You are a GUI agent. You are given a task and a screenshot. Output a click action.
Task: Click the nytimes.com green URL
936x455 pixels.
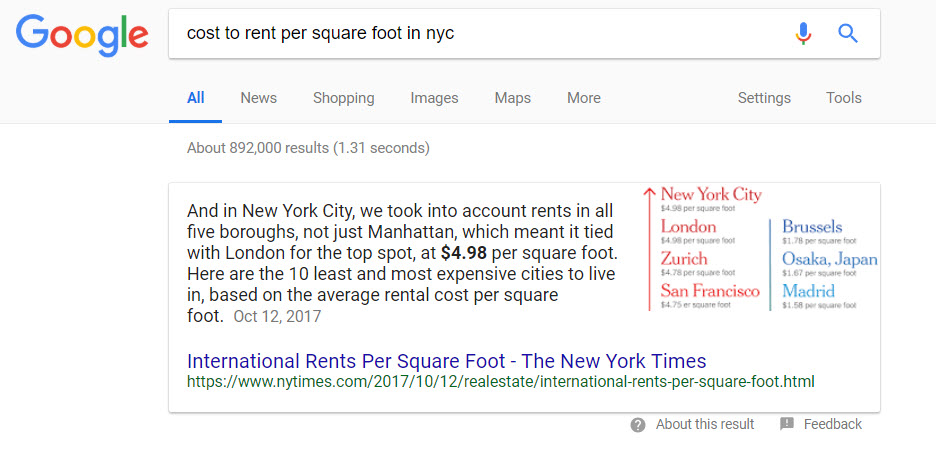(x=500, y=382)
